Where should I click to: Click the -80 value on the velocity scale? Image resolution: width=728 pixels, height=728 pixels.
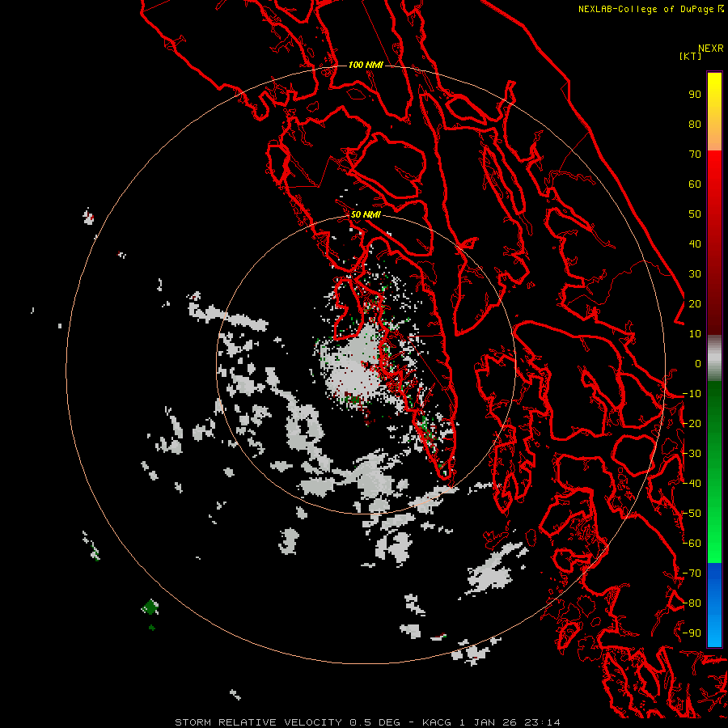point(692,603)
